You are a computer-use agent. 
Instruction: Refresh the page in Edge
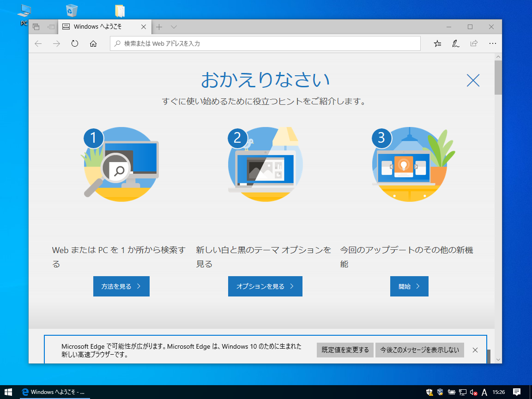(x=75, y=43)
